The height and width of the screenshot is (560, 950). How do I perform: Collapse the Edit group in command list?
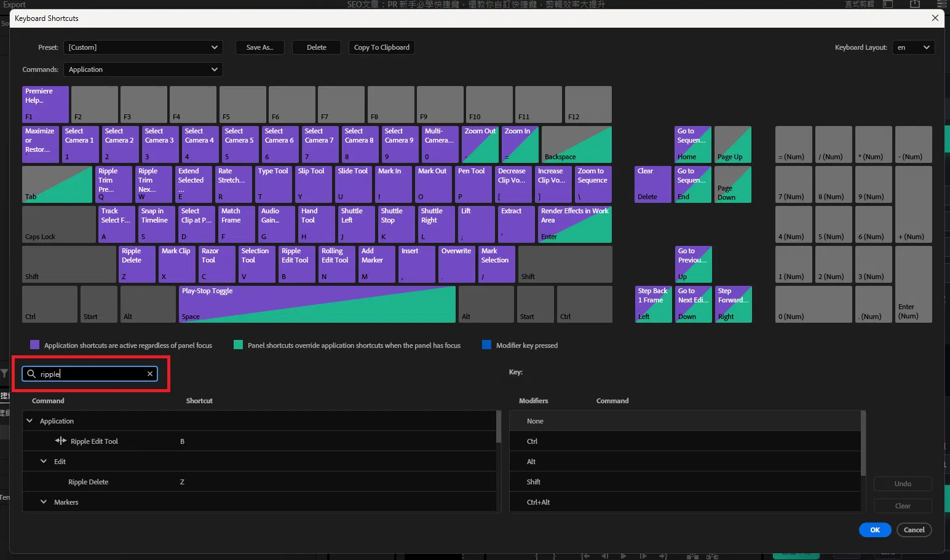point(44,462)
